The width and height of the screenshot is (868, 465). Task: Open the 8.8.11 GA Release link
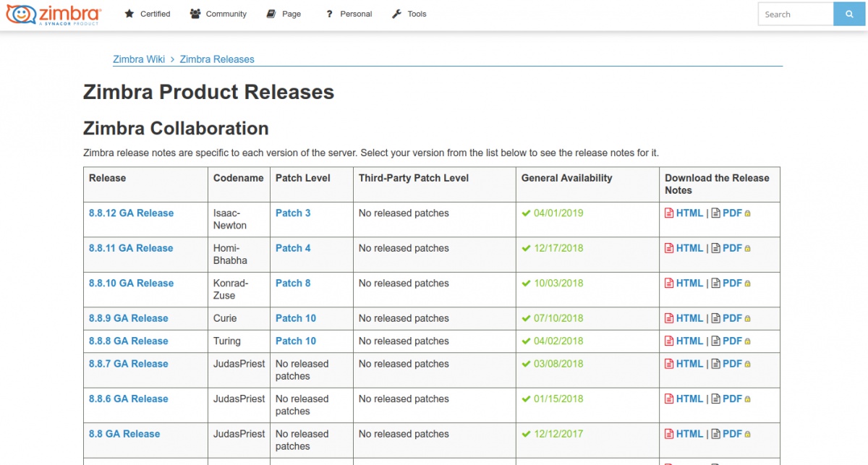pos(131,248)
